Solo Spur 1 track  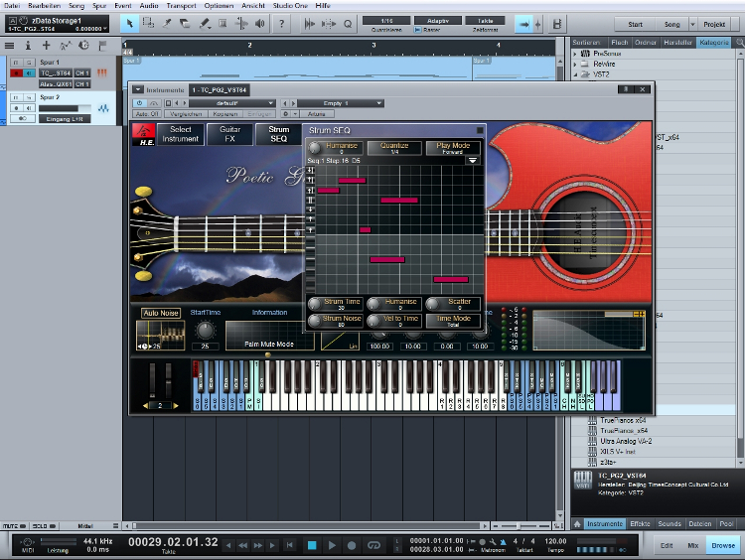[x=29, y=63]
